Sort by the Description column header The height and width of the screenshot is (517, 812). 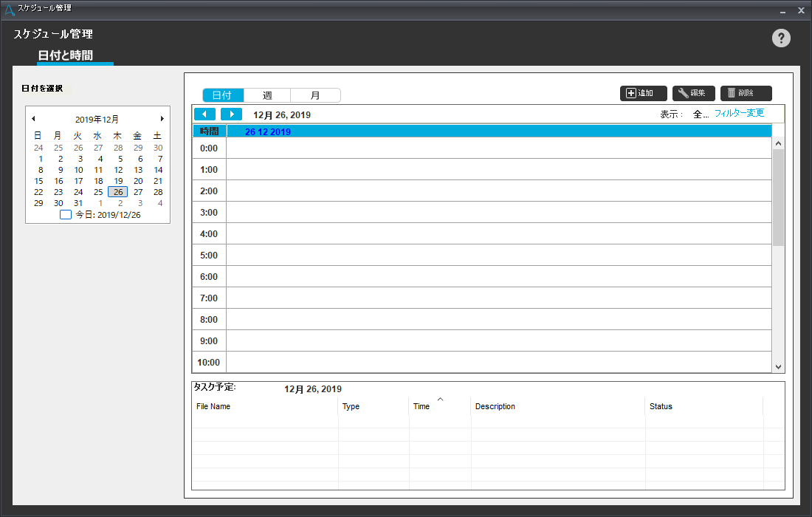[558, 407]
